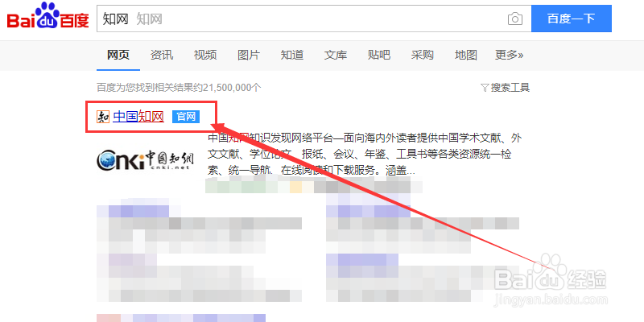This screenshot has height=322, width=644.
Task: Select the 网页 tab
Action: (x=118, y=55)
